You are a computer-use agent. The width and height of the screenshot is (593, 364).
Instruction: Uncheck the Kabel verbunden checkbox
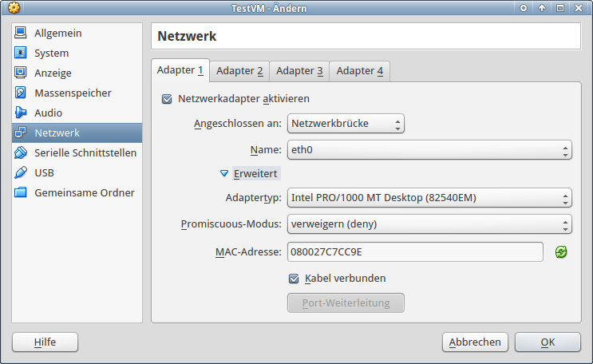point(294,279)
